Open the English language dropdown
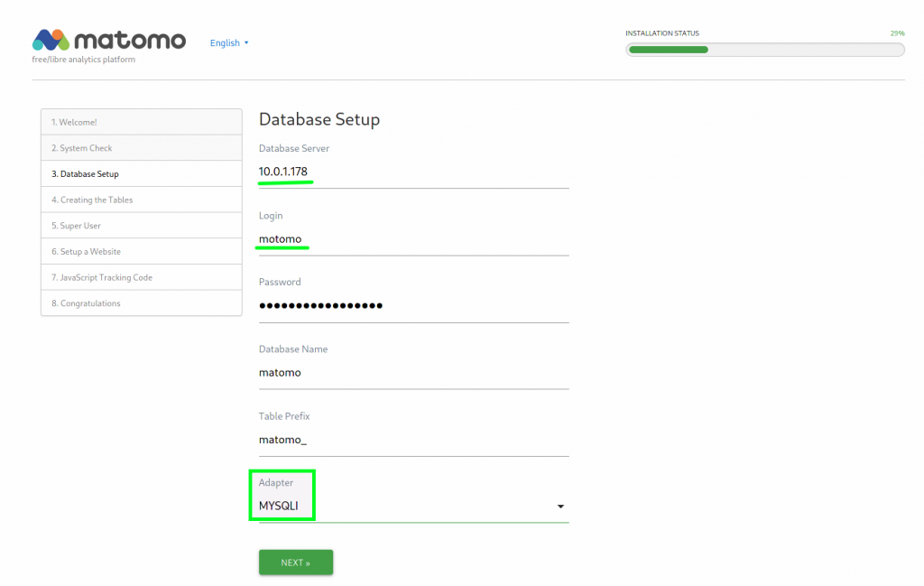924x586 pixels. [229, 43]
